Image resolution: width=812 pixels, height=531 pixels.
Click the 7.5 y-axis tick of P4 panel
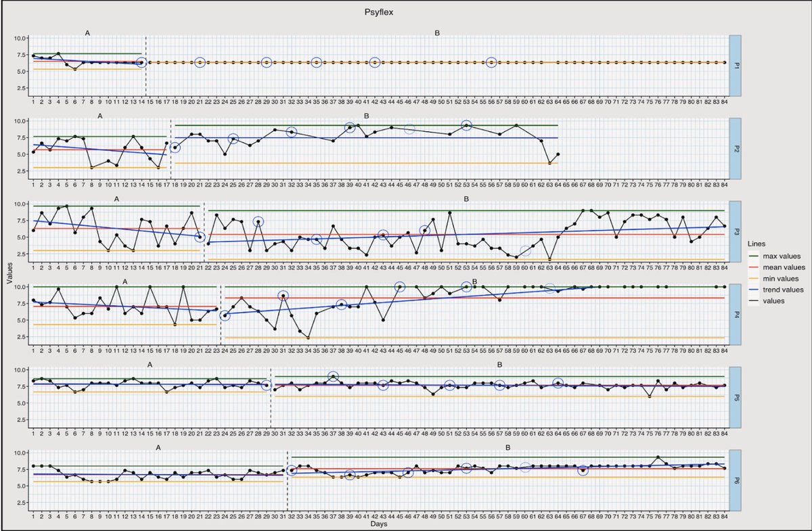click(x=22, y=304)
